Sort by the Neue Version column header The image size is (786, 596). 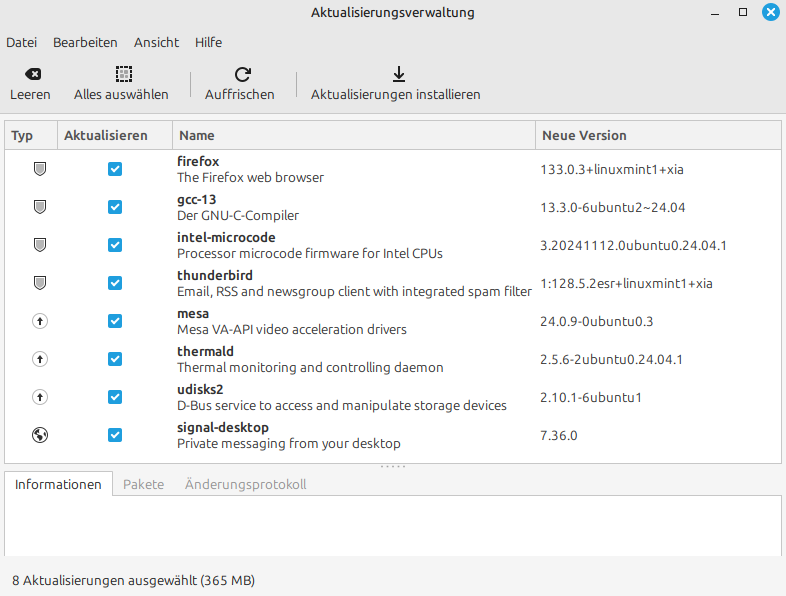[x=658, y=135]
